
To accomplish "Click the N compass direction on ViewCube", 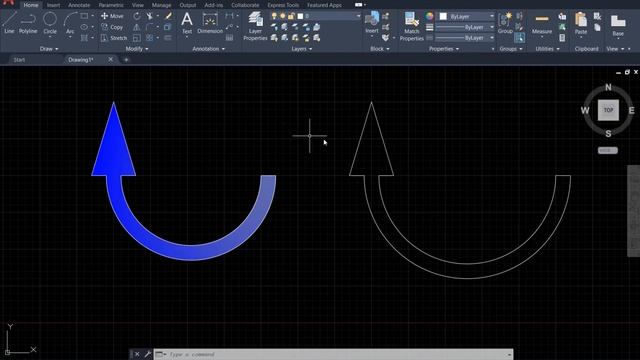I will [x=608, y=87].
